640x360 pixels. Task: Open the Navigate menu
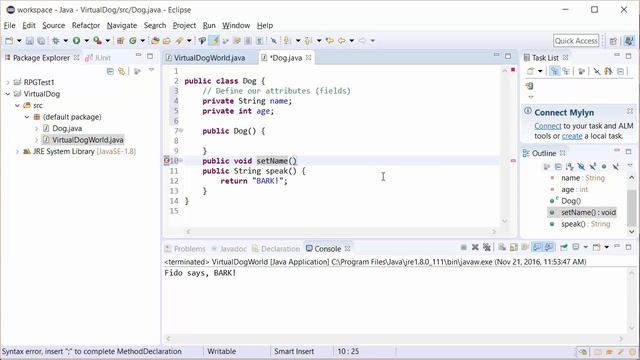point(122,25)
